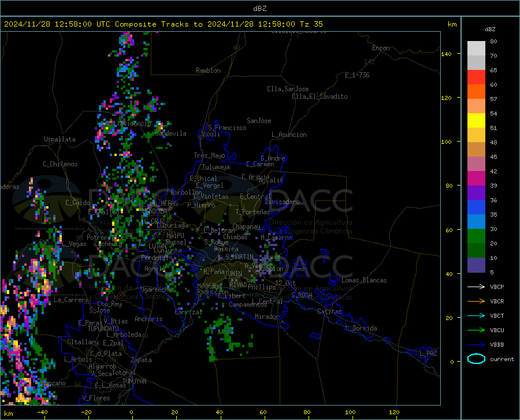Click the RIVAD label on map
Viewport: 520px width, 420px height.
tap(238, 285)
